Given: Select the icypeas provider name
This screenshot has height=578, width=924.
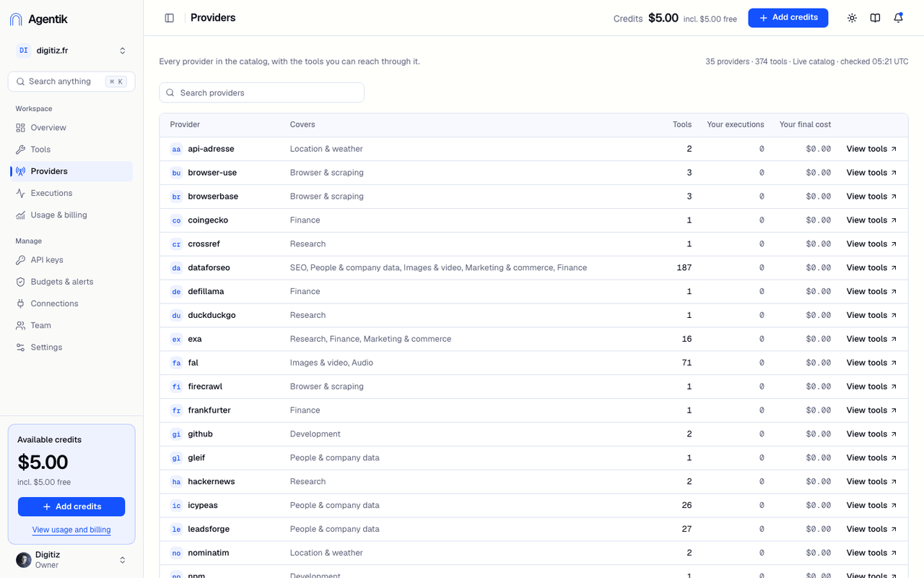Looking at the screenshot, I should pyautogui.click(x=203, y=506).
